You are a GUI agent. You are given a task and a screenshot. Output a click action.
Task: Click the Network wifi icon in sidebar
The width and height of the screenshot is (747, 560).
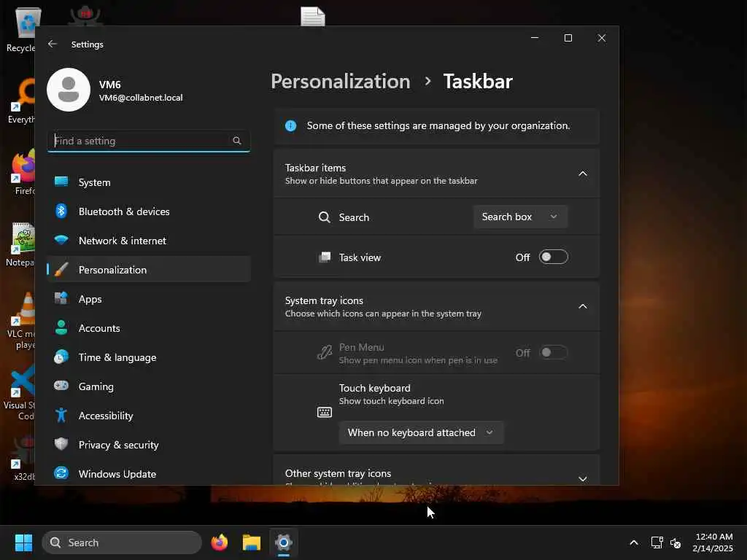tap(61, 240)
